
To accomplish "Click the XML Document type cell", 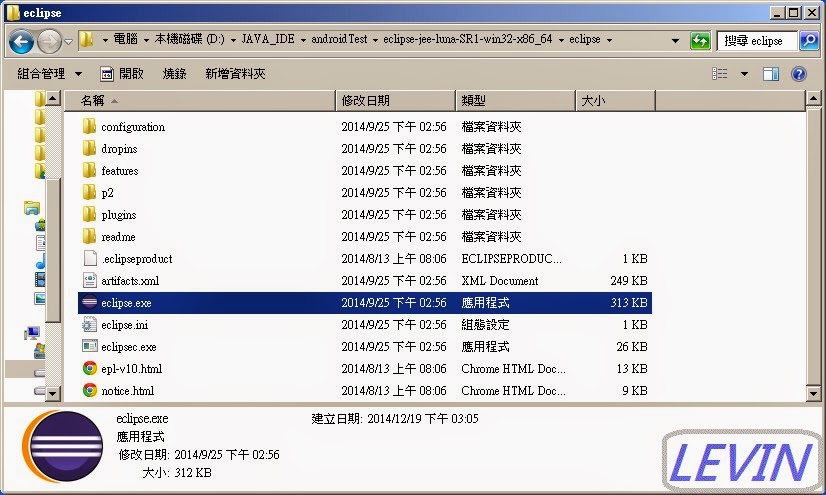I will pos(500,281).
